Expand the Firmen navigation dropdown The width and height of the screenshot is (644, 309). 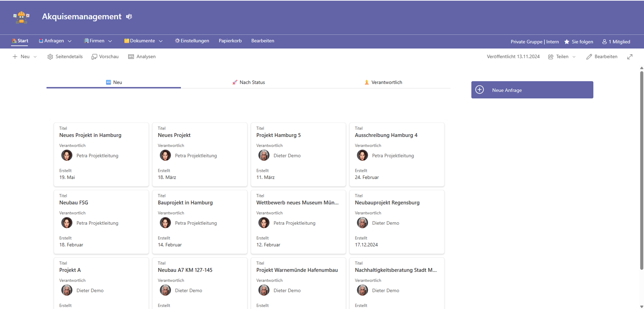click(110, 41)
